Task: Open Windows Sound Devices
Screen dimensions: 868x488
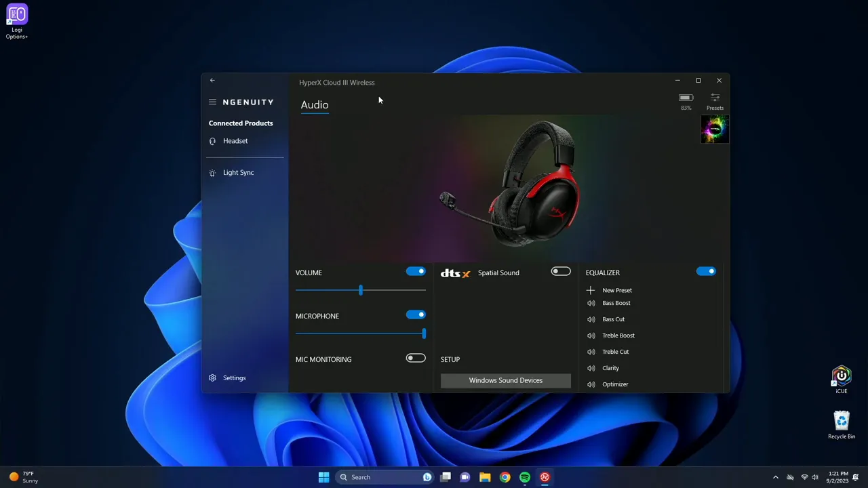Action: coord(505,380)
